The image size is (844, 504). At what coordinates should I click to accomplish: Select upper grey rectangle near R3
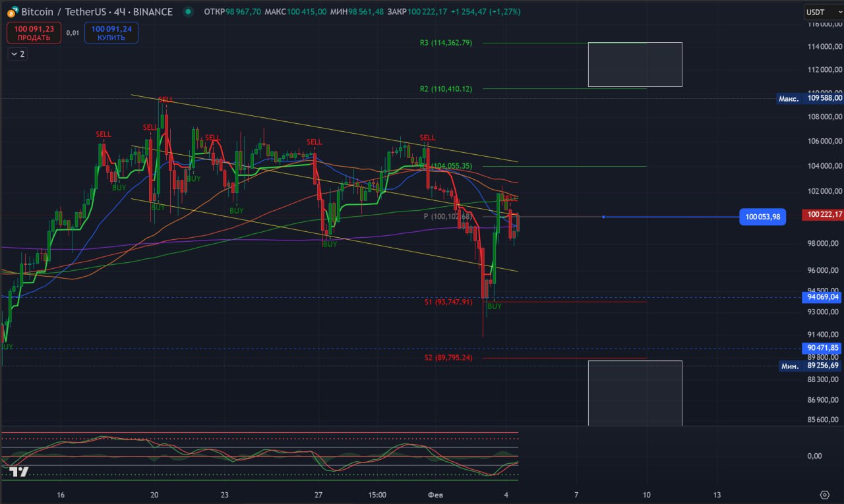point(635,65)
